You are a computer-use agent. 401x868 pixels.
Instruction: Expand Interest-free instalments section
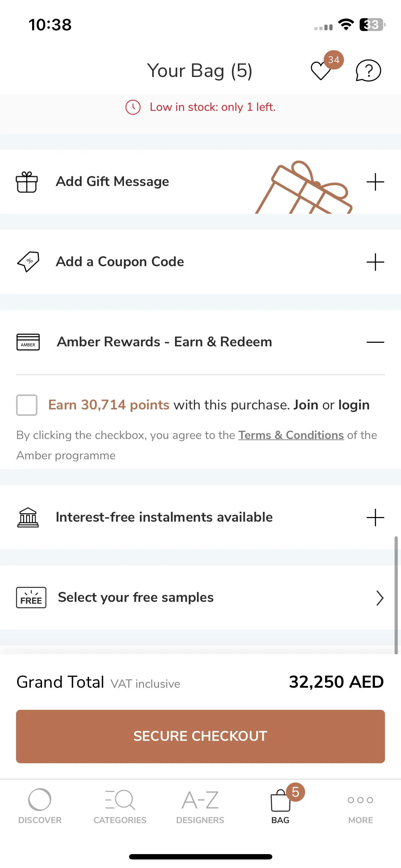[x=375, y=517]
